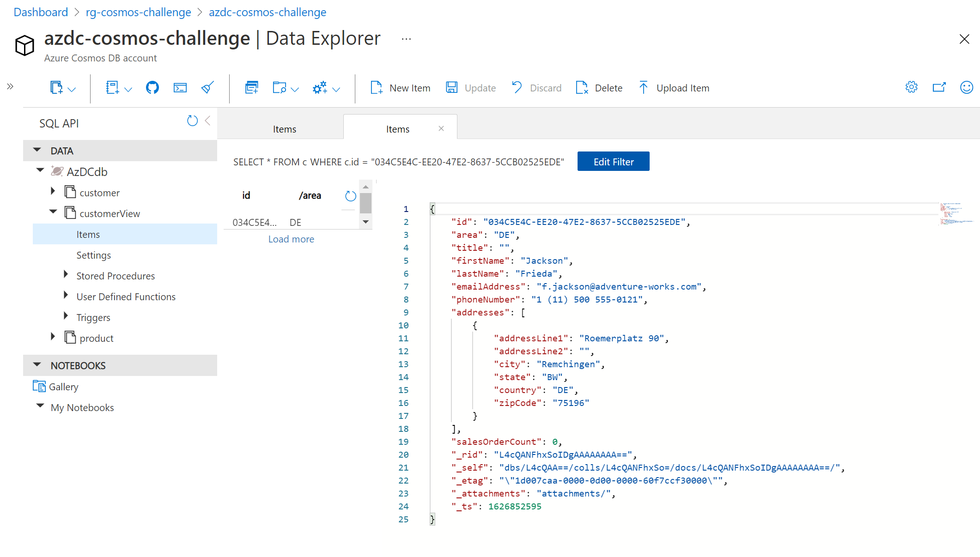Viewport: 980px width, 557px height.
Task: Open a terminal from the toolbar
Action: click(180, 87)
